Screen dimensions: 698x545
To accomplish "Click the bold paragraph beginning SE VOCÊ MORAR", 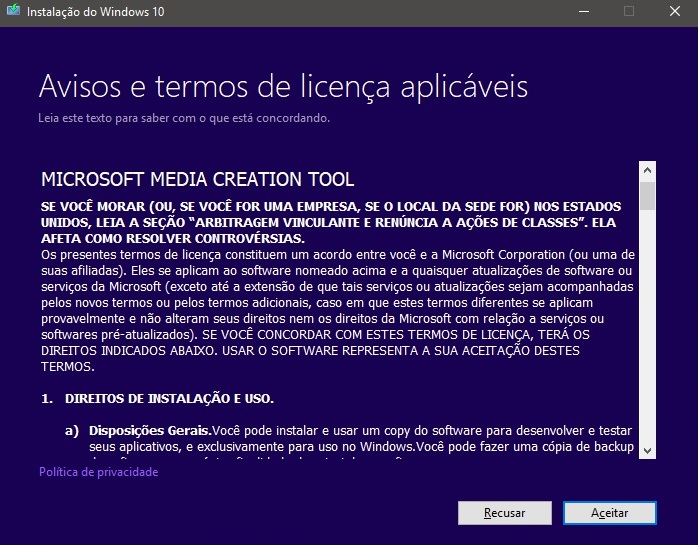I will [x=331, y=222].
